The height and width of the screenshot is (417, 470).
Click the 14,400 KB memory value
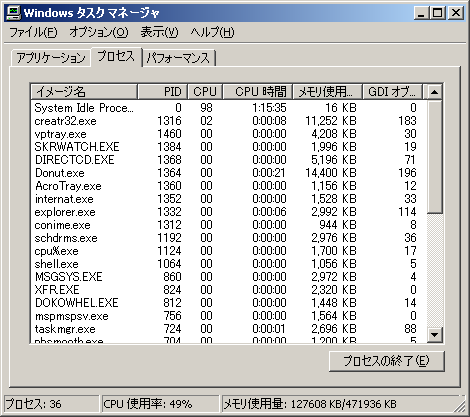[331, 173]
